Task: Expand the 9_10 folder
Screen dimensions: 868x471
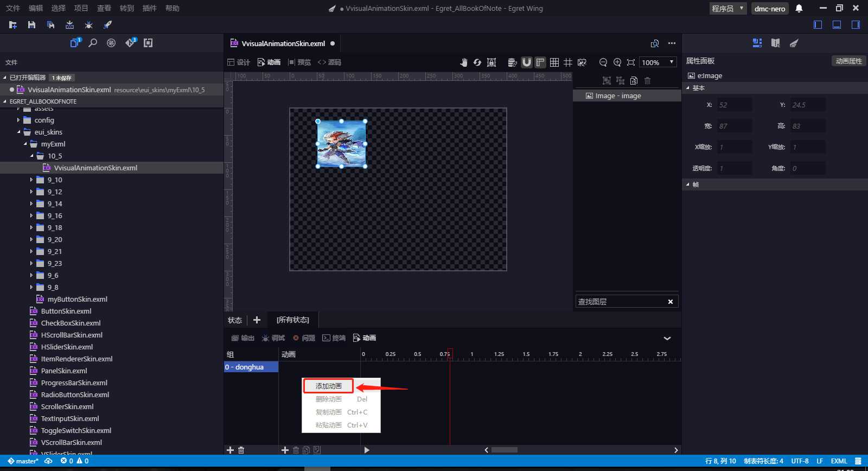Action: (31, 180)
